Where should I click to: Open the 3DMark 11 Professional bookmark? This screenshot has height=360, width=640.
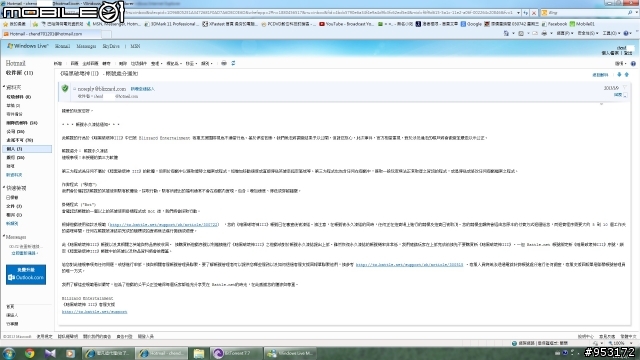tap(172, 24)
